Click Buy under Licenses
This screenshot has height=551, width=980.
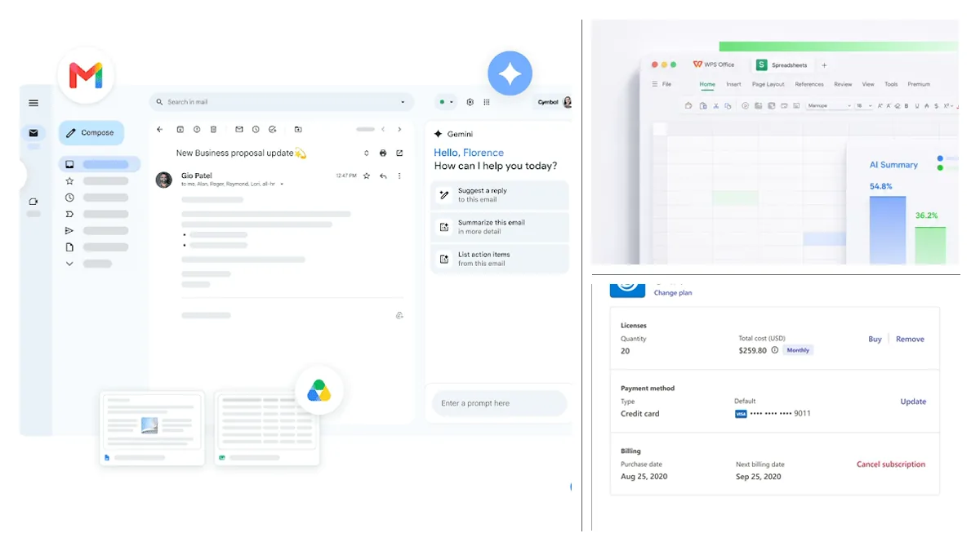[875, 339]
